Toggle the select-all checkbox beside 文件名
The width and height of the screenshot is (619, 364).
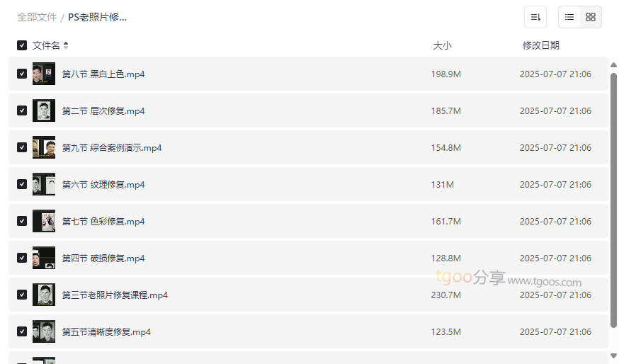[22, 45]
